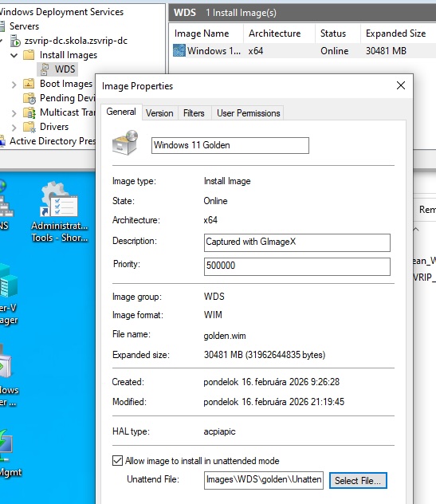The width and height of the screenshot is (436, 504).
Task: Select the Boot Images tree label
Action: click(66, 84)
